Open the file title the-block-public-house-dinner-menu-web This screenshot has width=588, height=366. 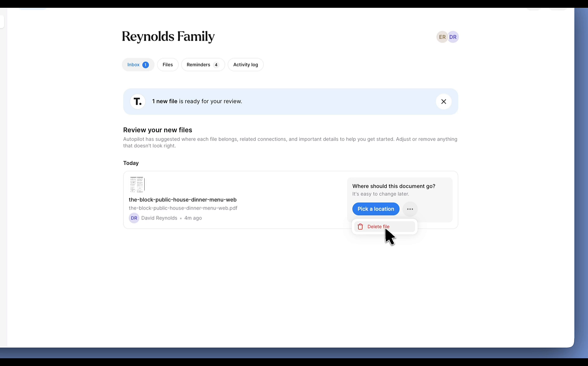[183, 200]
